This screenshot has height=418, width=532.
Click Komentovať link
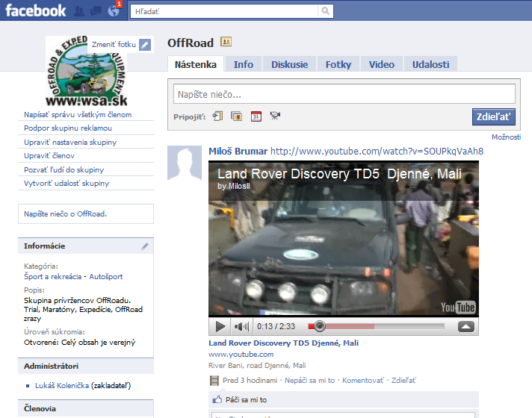362,381
